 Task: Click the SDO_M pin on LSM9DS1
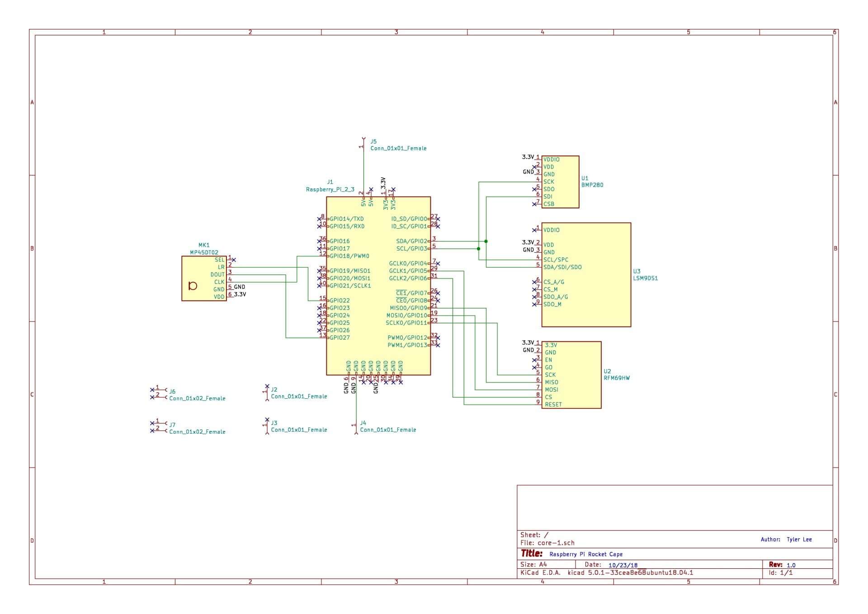point(552,304)
